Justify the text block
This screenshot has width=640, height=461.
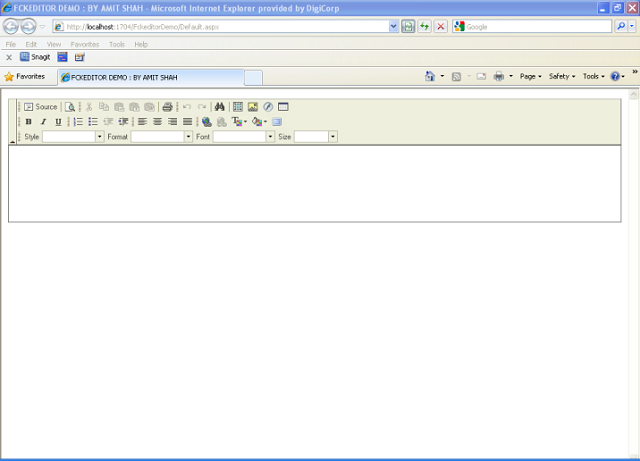coord(187,122)
